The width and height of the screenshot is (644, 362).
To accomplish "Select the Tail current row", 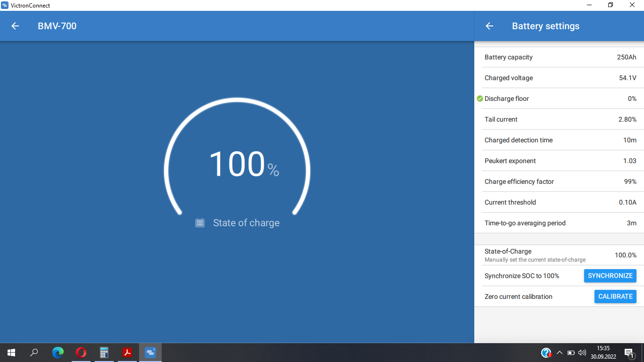I will tap(560, 119).
